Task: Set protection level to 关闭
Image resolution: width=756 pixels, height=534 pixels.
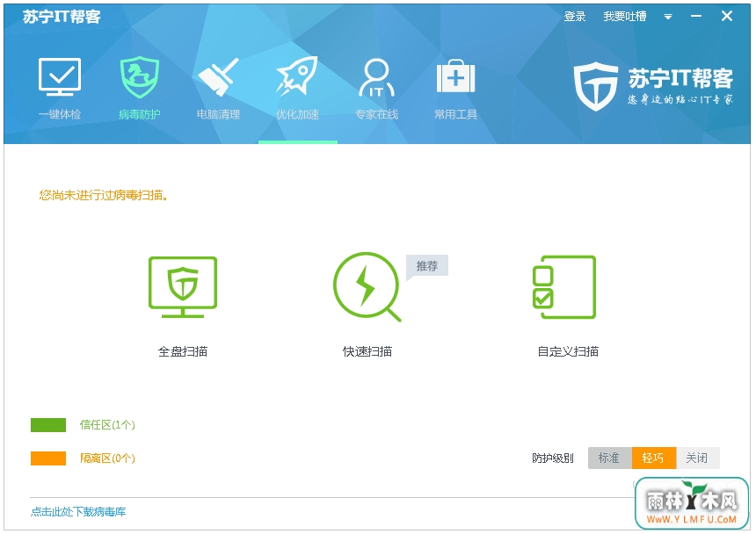Action: pos(697,458)
